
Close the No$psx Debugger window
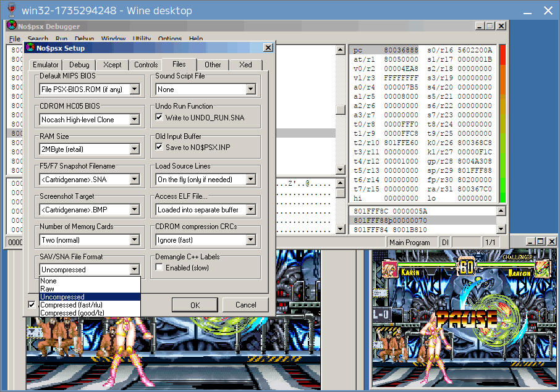tap(501, 26)
